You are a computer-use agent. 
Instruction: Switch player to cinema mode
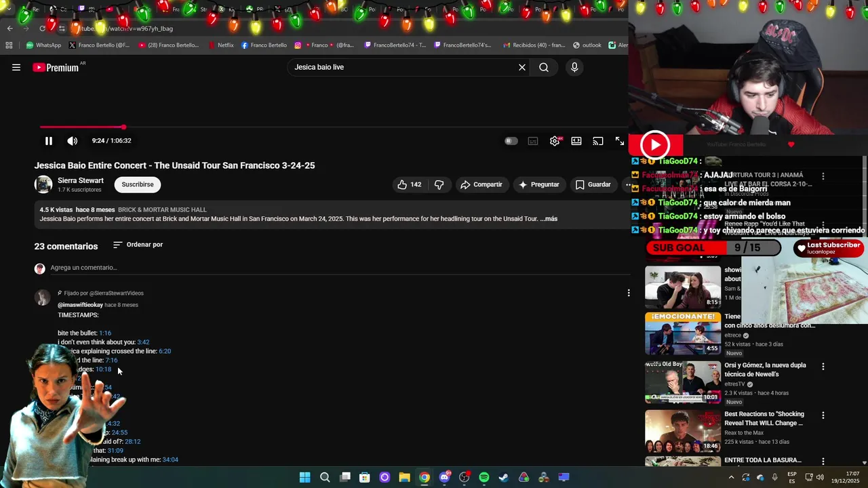(576, 141)
